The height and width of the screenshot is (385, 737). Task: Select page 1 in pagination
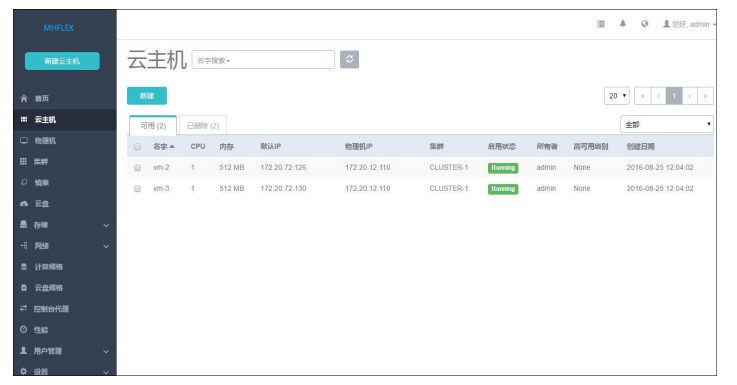(x=674, y=96)
